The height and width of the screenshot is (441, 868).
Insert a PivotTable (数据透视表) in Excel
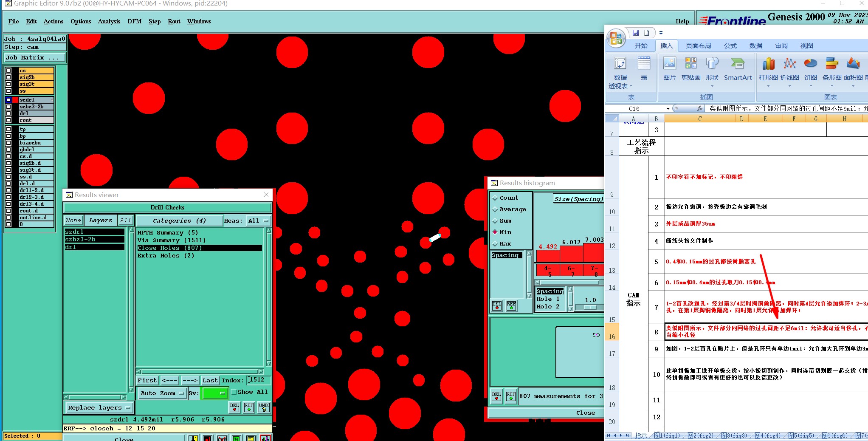coord(620,72)
